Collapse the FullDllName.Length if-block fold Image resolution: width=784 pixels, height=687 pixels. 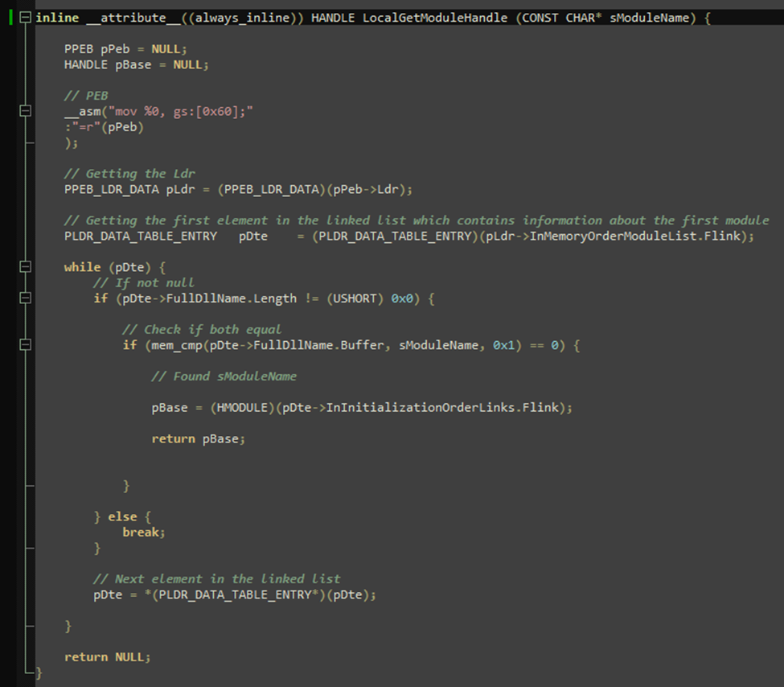coord(25,298)
